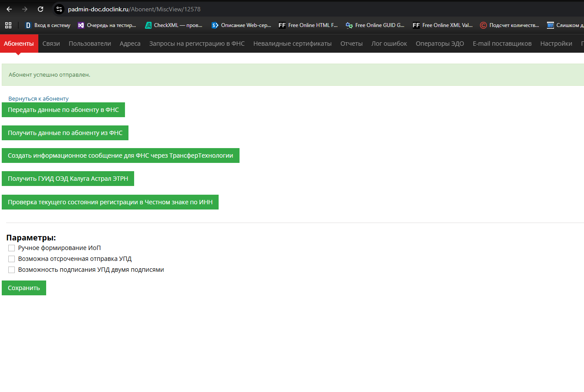The width and height of the screenshot is (584, 392).
Task: Open the 'Описание Web-сер...' bookmark
Action: [x=241, y=25]
